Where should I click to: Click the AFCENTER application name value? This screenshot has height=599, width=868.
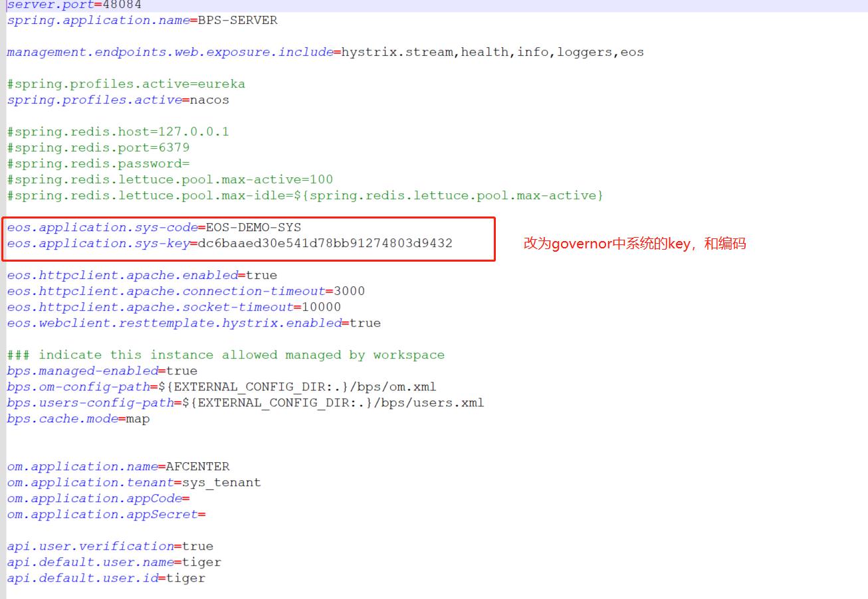(197, 466)
